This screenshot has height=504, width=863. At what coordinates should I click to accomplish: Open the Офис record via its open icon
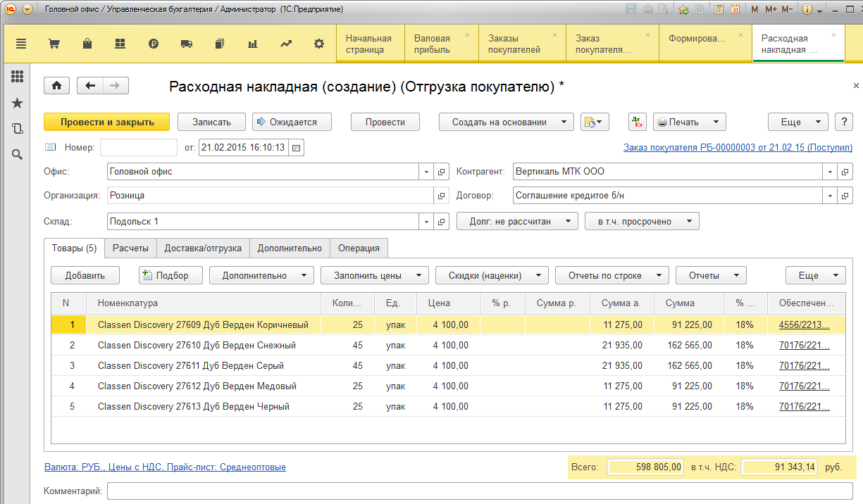(x=442, y=172)
